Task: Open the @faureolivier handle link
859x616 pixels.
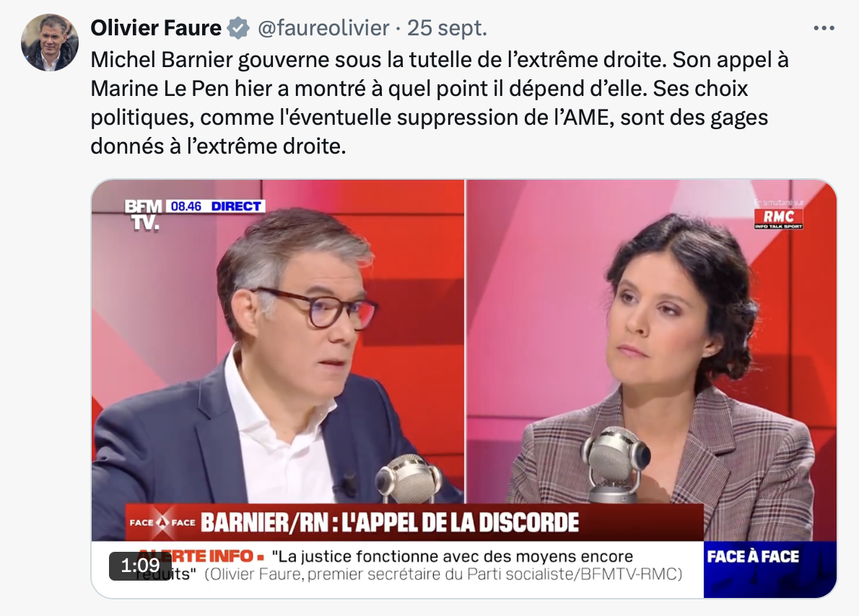Action: click(x=323, y=27)
